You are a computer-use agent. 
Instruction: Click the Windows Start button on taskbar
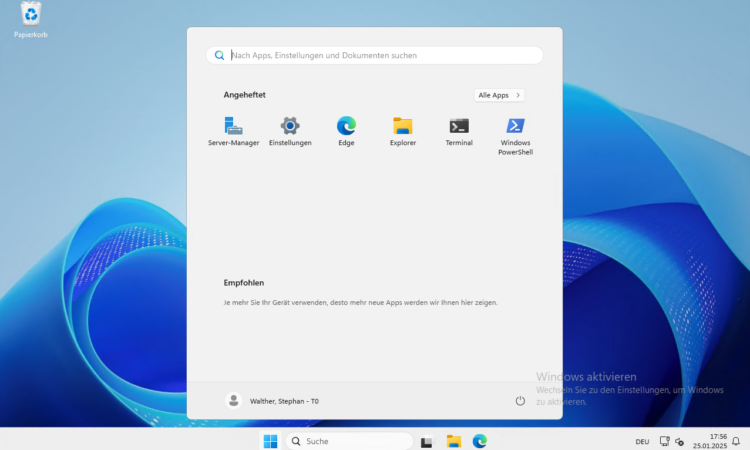pyautogui.click(x=270, y=441)
